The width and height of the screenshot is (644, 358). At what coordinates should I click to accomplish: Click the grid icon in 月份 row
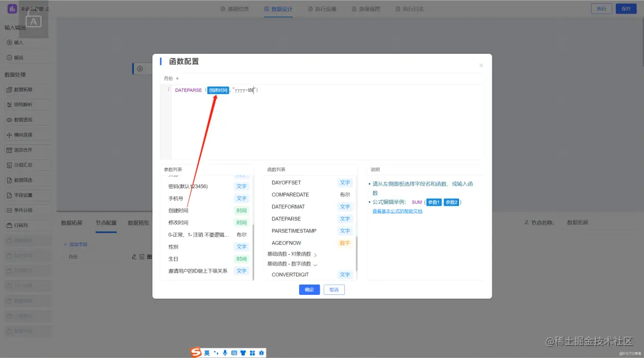[150, 257]
